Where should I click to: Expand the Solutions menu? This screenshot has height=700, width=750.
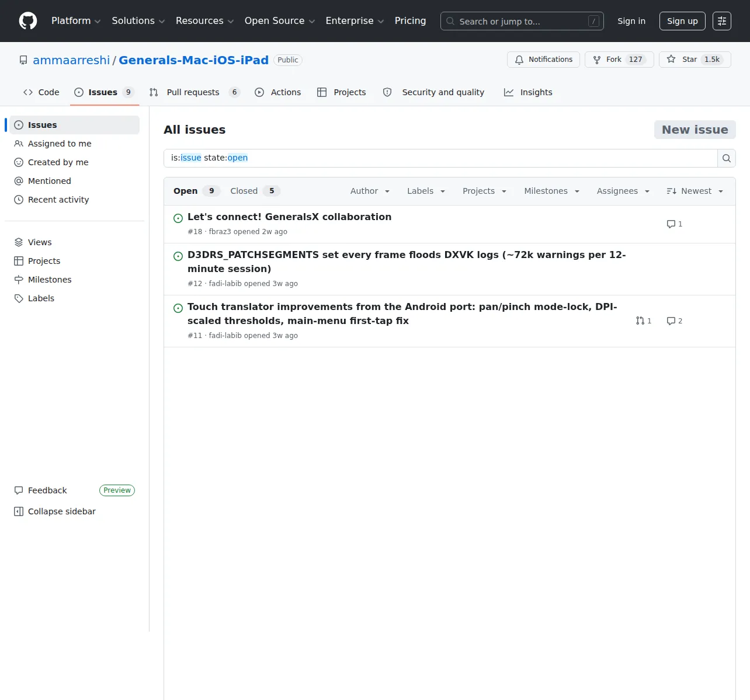pos(138,21)
